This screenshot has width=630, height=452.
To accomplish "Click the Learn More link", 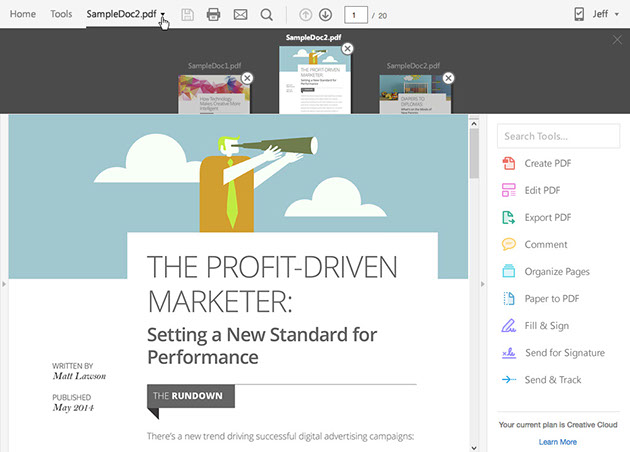I will [x=557, y=441].
